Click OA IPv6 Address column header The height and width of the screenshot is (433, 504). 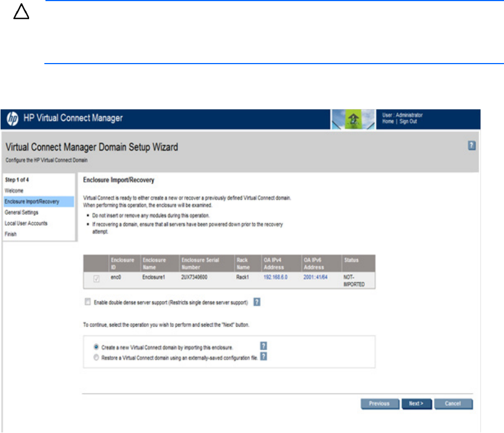click(322, 264)
